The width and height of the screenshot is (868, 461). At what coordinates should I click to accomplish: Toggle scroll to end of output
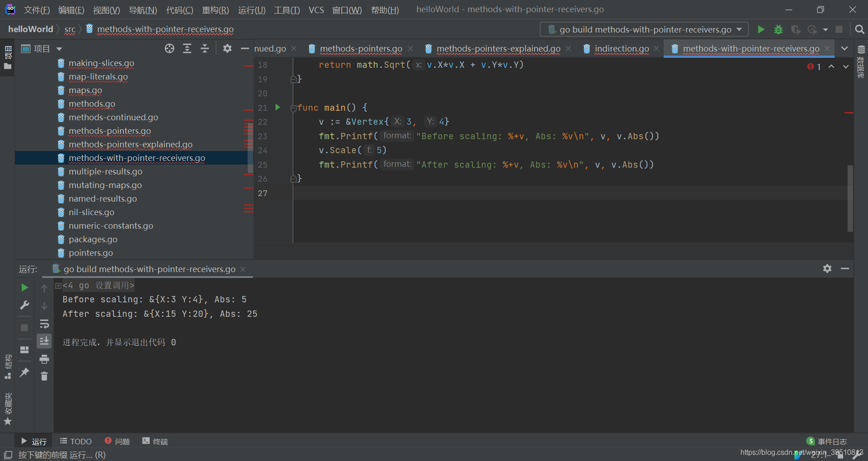tap(44, 341)
